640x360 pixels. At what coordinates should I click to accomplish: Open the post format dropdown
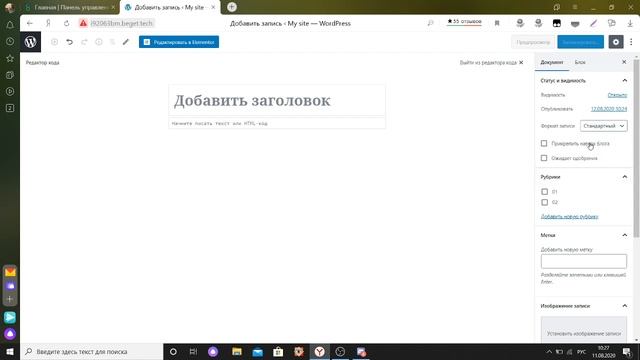(x=604, y=126)
